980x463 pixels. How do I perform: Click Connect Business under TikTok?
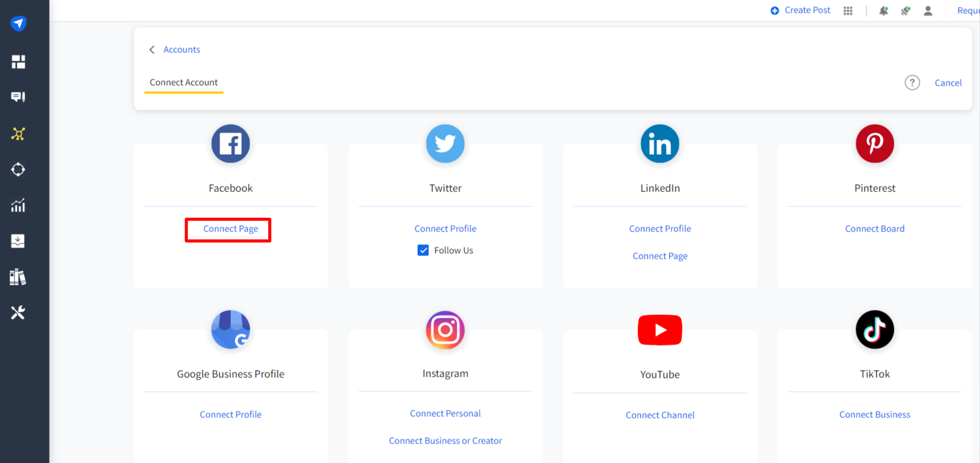[x=875, y=415]
